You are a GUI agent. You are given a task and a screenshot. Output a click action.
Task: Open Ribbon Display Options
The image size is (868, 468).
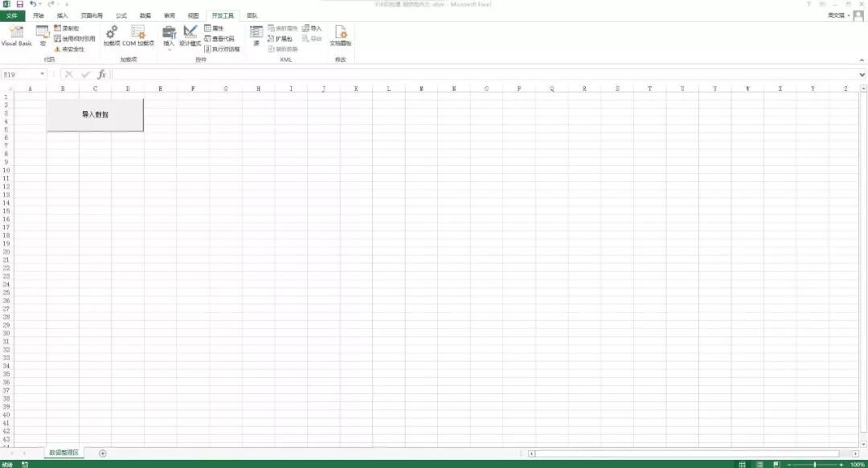click(822, 4)
